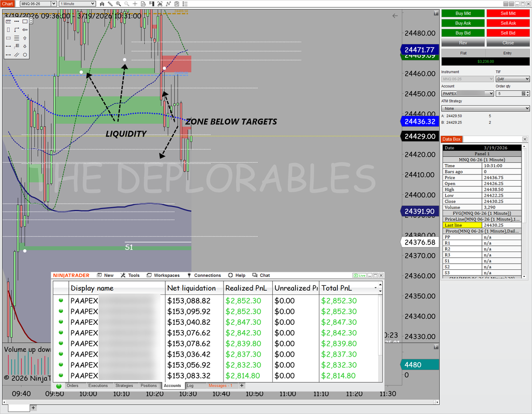Open the Strategies toolbar icon
532x414 pixels.
coord(176,4)
